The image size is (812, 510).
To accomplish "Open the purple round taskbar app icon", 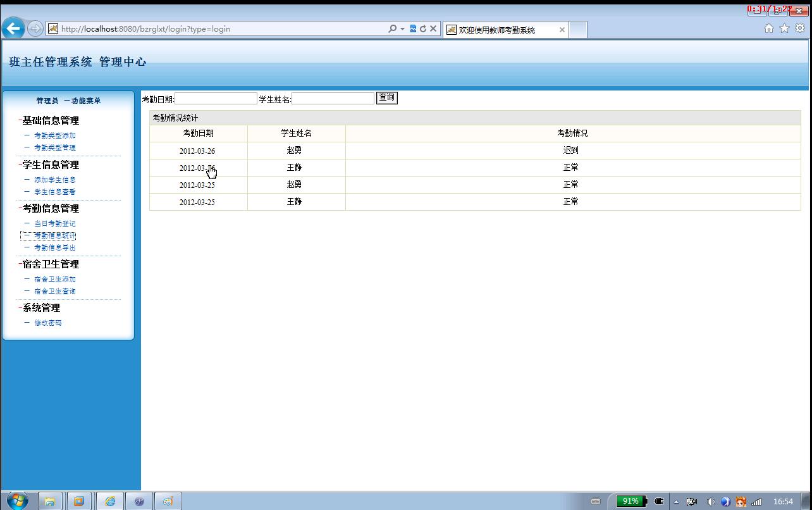I will 139,501.
